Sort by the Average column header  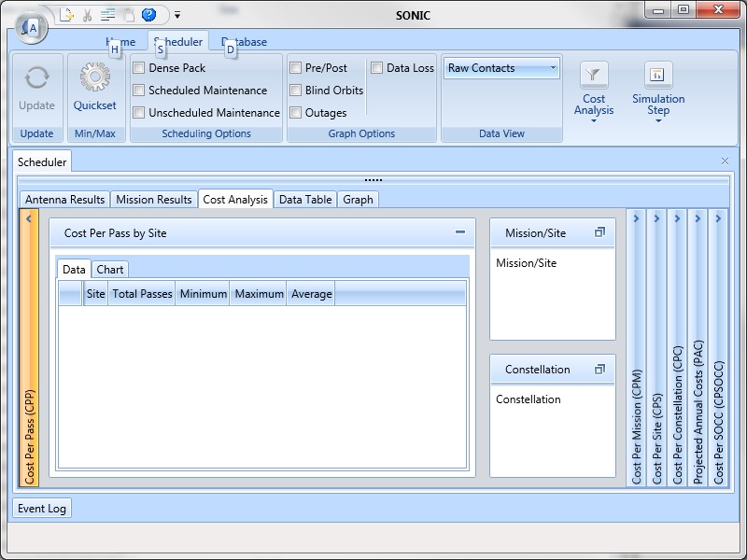tap(311, 294)
